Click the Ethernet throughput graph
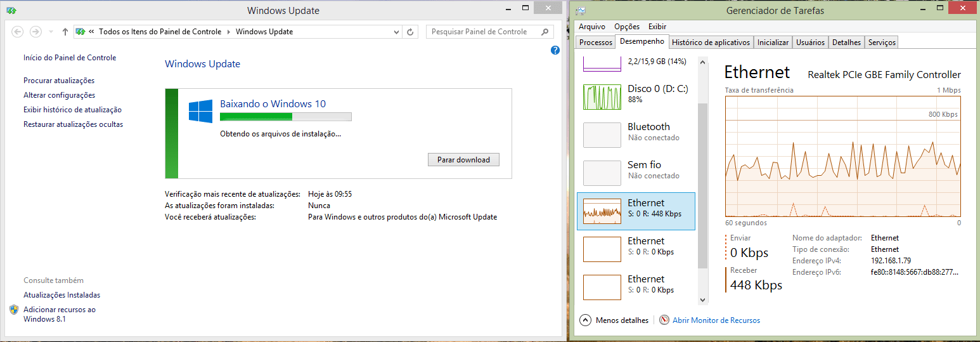Viewport: 980px width, 342px height. click(x=843, y=156)
